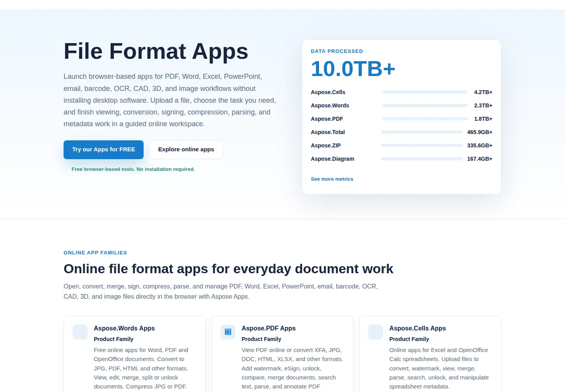Click the "Free browser-based tools. No installation required." note
565x392 pixels.
pyautogui.click(x=133, y=169)
